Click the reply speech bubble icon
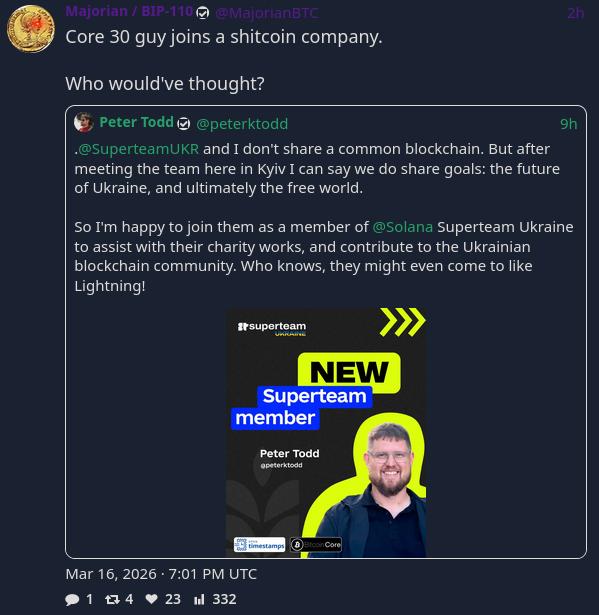This screenshot has width=599, height=615. [72, 599]
